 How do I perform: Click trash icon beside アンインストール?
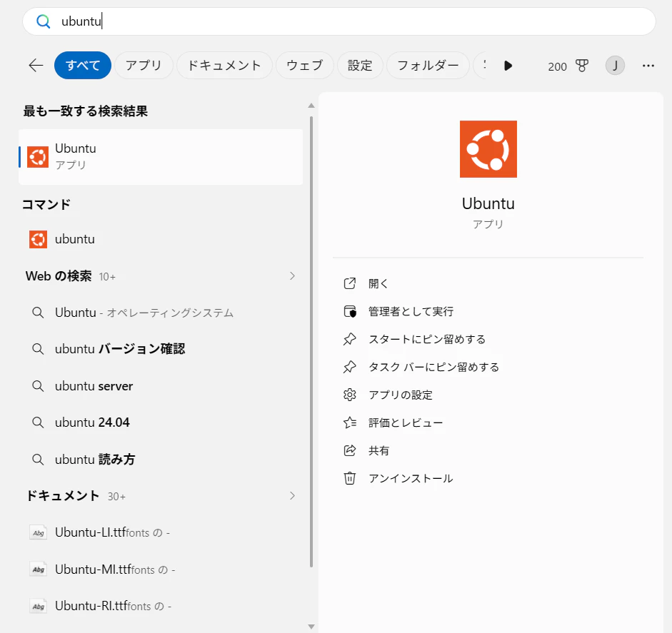click(350, 478)
